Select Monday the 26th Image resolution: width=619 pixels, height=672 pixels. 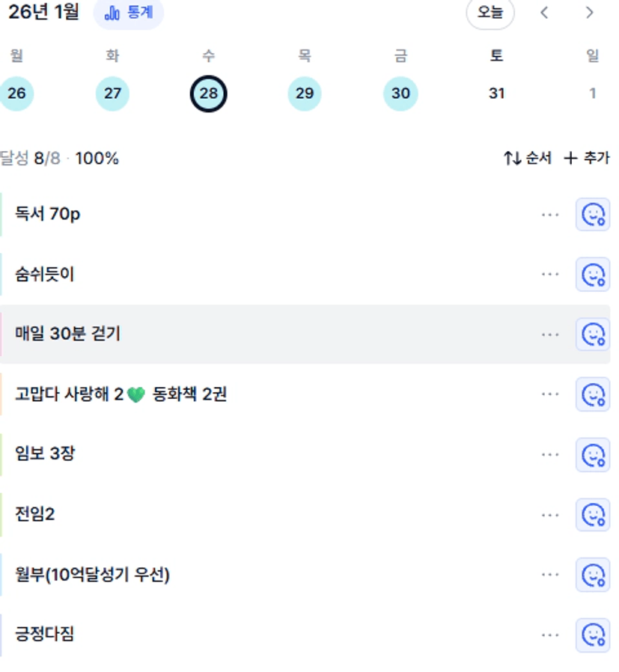(16, 94)
